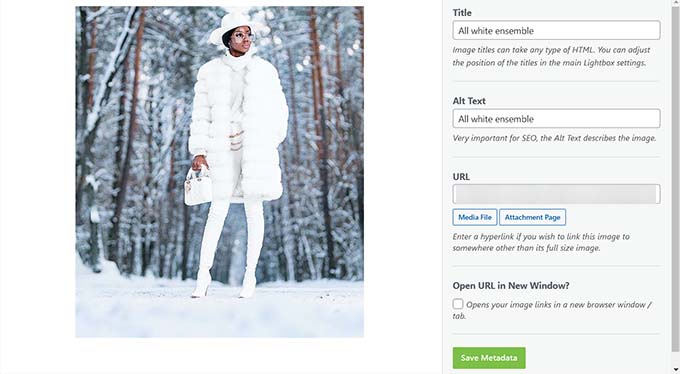
Task: Click the URL label
Action: [x=461, y=177]
